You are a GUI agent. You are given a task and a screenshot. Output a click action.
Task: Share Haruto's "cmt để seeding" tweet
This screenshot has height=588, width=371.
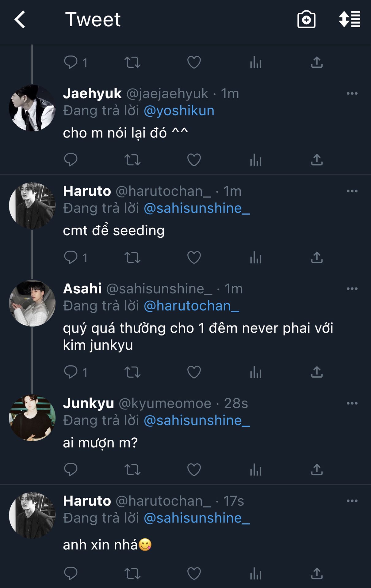coord(317,258)
